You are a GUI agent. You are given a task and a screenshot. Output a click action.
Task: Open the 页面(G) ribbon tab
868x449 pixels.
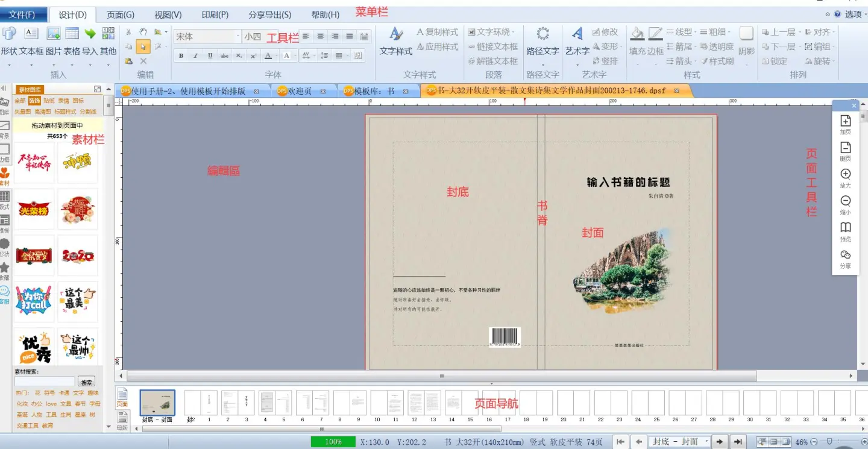point(120,14)
